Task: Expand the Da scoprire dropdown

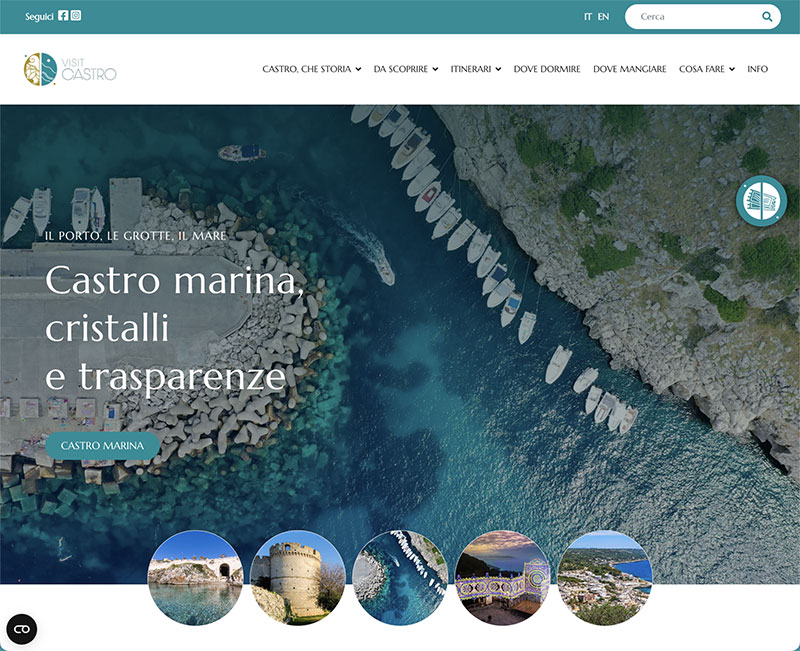Action: [405, 69]
